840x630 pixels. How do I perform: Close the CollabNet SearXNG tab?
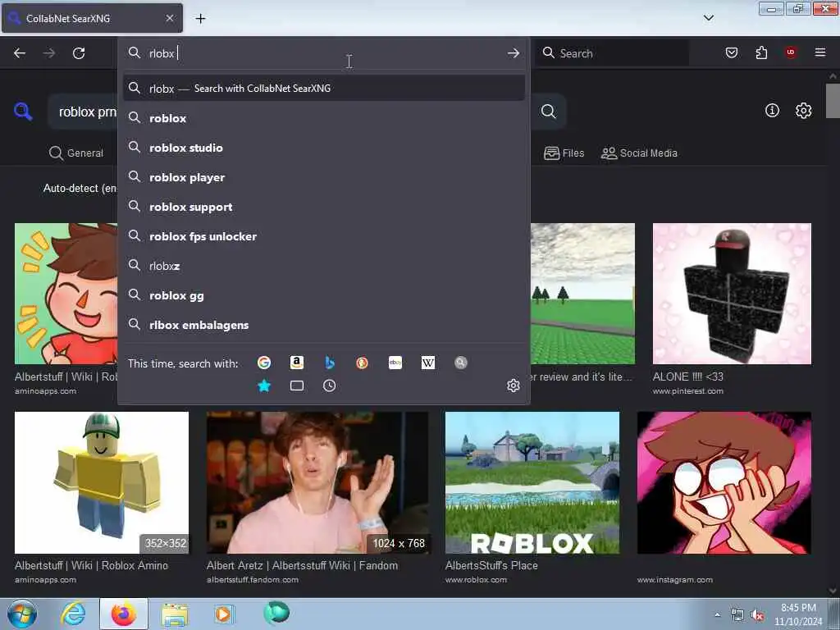(169, 18)
